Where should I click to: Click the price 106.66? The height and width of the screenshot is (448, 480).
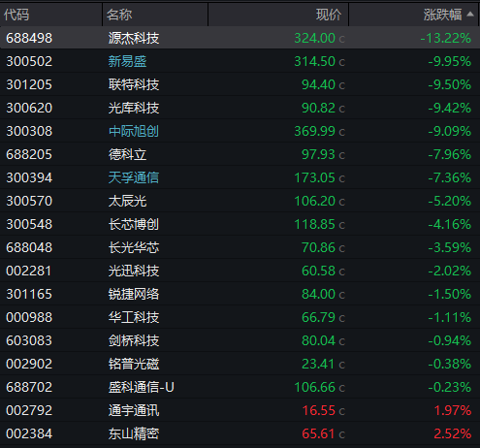click(x=314, y=387)
